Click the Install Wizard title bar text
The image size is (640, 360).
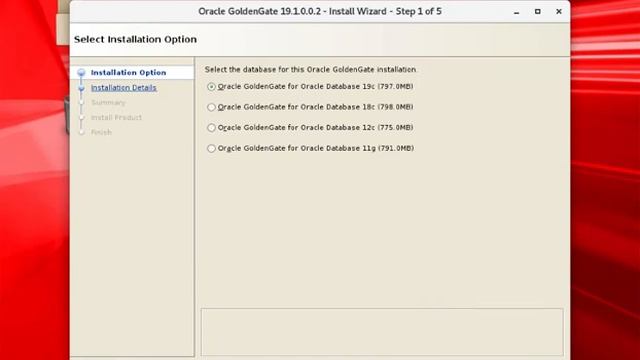[x=320, y=11]
